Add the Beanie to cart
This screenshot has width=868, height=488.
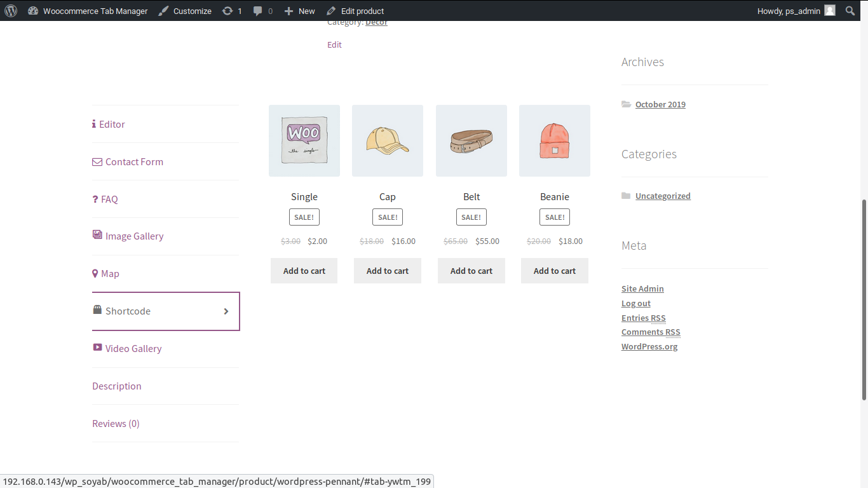pos(555,271)
